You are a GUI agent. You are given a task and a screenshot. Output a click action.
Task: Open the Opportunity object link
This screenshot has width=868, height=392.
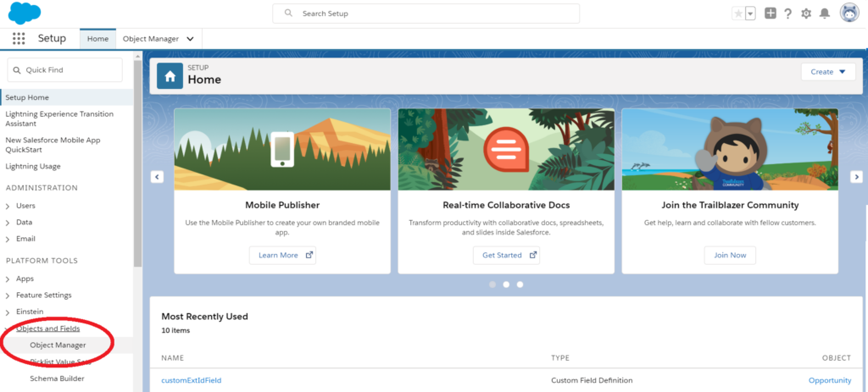pyautogui.click(x=830, y=380)
